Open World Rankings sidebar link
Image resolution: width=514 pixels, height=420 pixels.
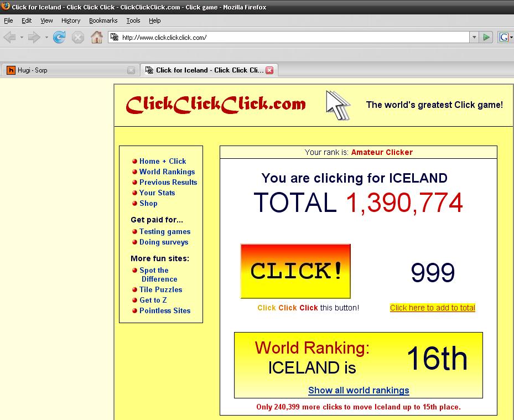pyautogui.click(x=167, y=172)
